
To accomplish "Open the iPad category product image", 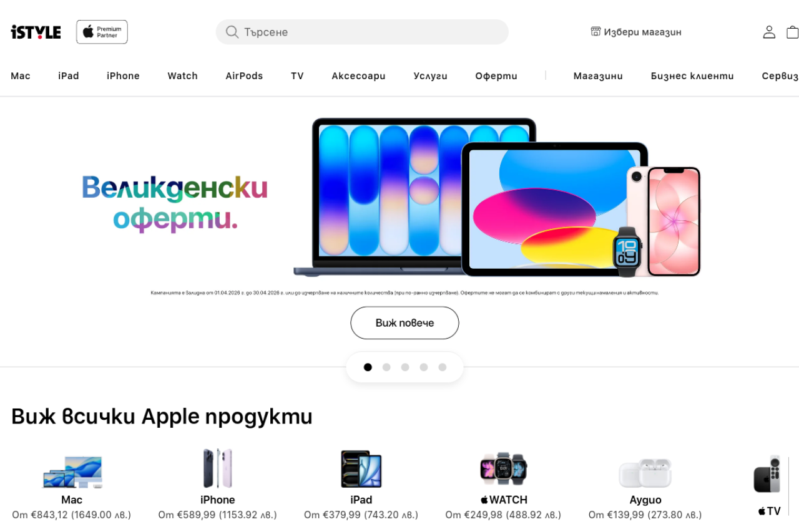I will (361, 469).
